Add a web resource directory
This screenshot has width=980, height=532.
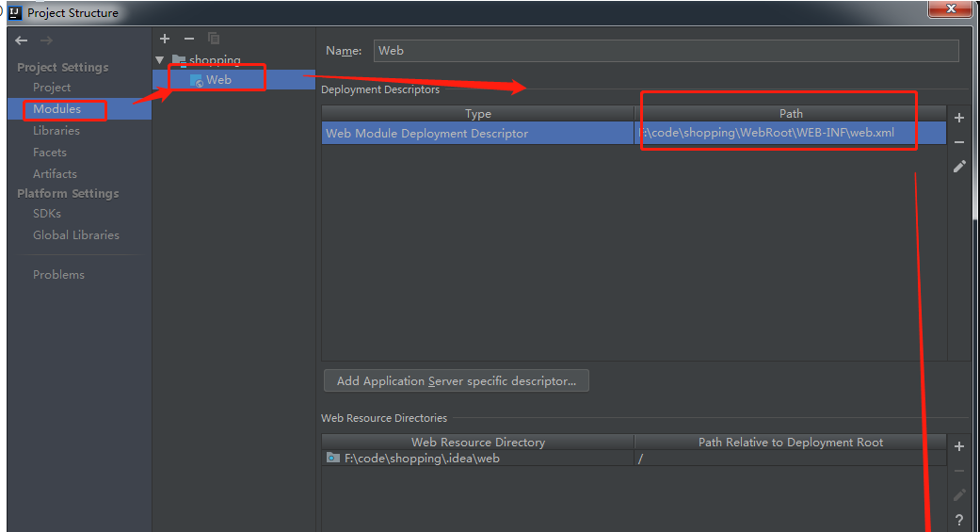959,446
